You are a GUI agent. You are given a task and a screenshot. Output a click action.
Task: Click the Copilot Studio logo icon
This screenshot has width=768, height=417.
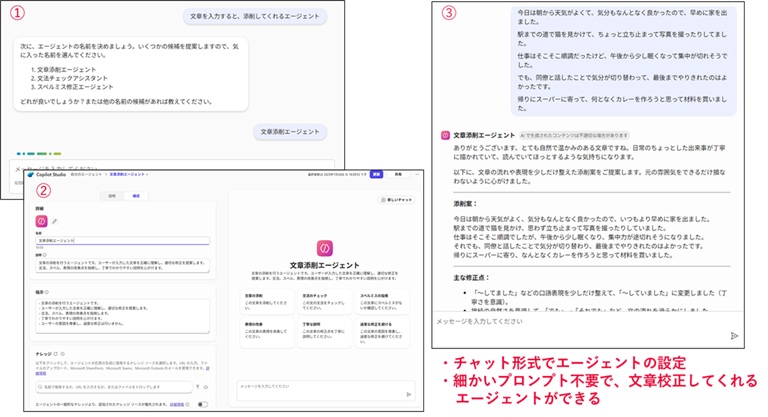33,174
